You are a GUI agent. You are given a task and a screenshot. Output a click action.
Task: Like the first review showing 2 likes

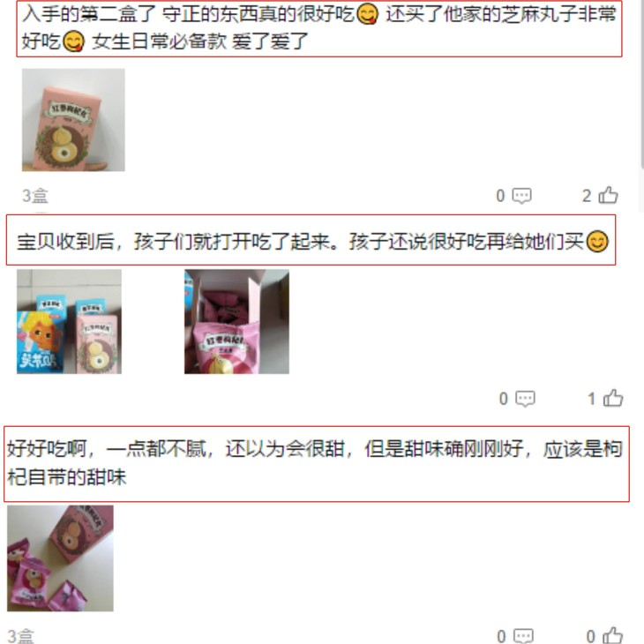tap(608, 195)
